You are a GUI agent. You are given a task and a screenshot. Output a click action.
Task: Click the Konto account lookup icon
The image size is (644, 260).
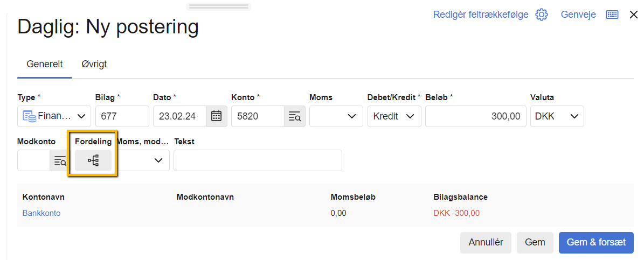click(x=294, y=116)
